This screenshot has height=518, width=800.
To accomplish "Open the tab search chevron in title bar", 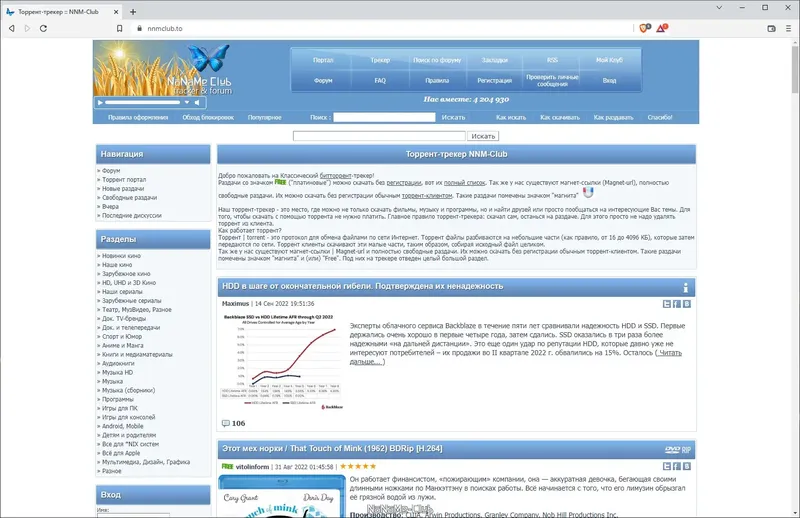I will [x=719, y=8].
